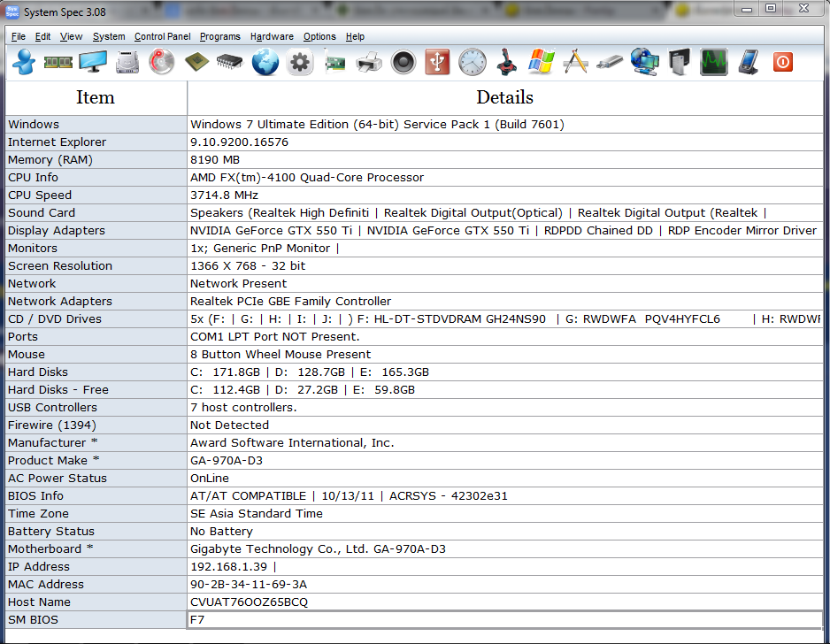Open the PDA handheld device icon
This screenshot has height=644, width=830.
pos(749,63)
